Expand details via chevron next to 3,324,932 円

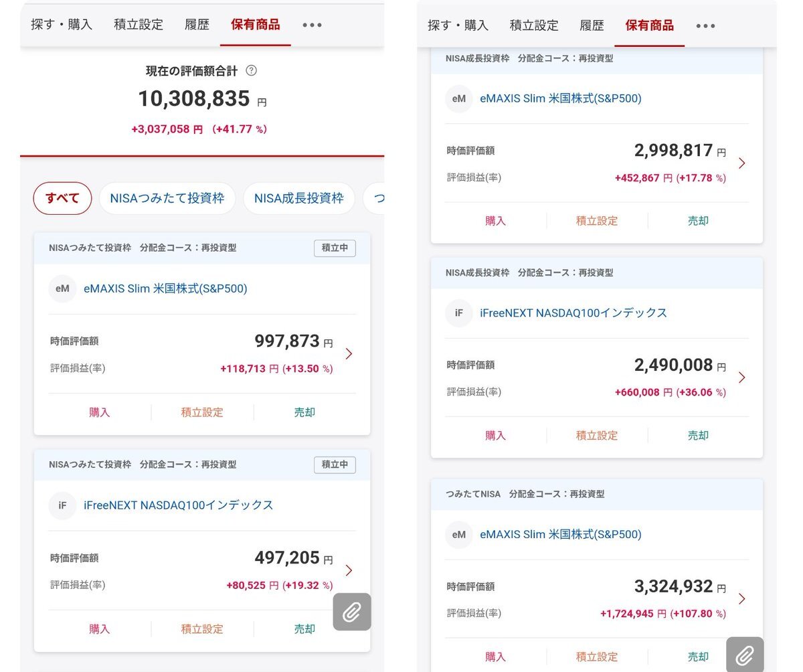[741, 598]
